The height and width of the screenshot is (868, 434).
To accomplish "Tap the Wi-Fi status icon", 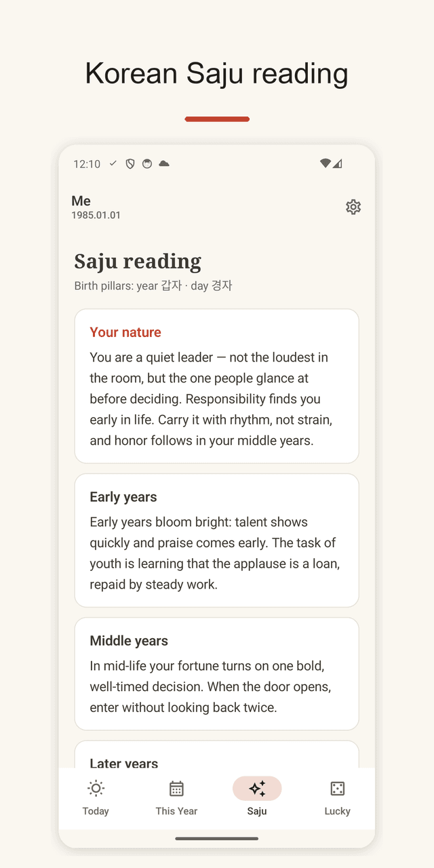I will coord(325,163).
